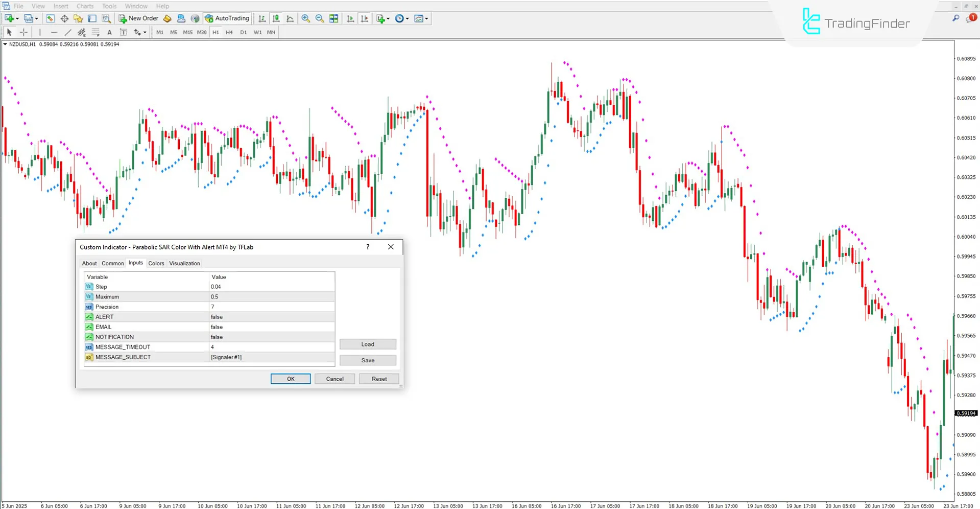Select the H4 timeframe

[x=229, y=32]
